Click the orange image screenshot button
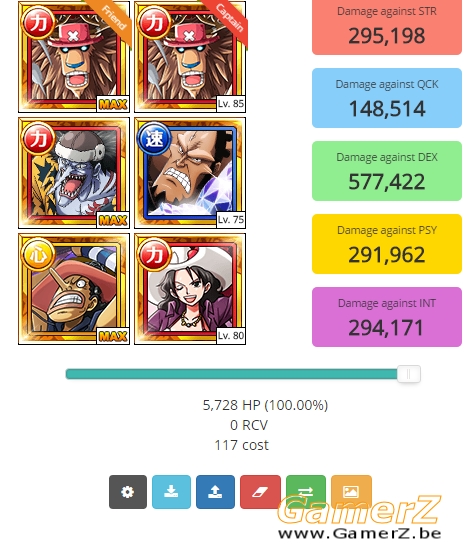Viewport: 462px width, 549px height. [x=351, y=492]
